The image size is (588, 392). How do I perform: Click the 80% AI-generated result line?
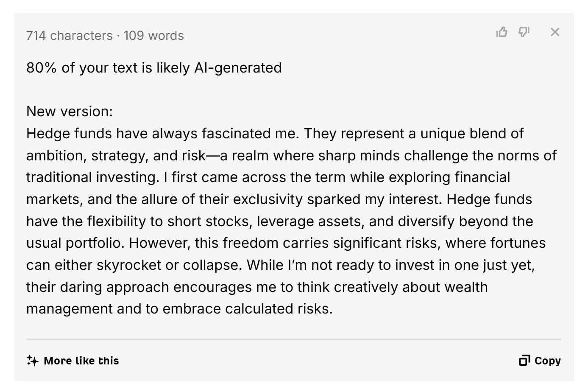154,68
